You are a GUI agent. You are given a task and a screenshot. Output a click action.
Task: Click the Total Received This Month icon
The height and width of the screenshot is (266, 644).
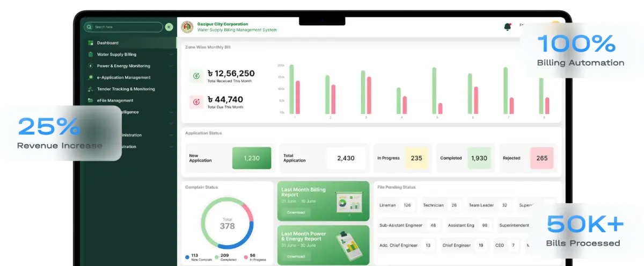(196, 76)
